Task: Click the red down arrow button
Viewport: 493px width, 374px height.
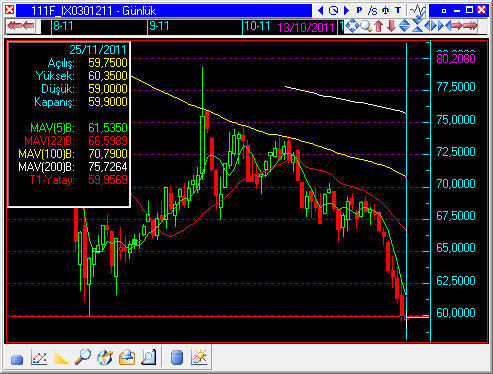Action: point(391,26)
